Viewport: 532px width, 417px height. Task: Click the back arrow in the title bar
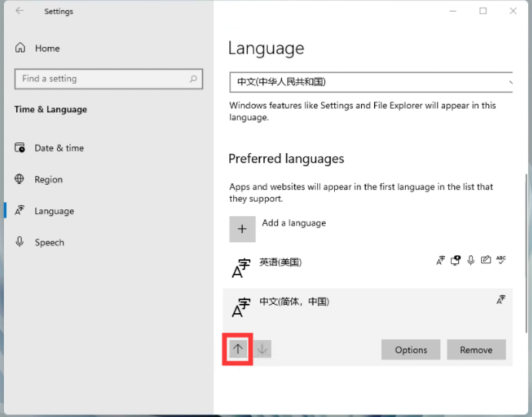[x=19, y=11]
